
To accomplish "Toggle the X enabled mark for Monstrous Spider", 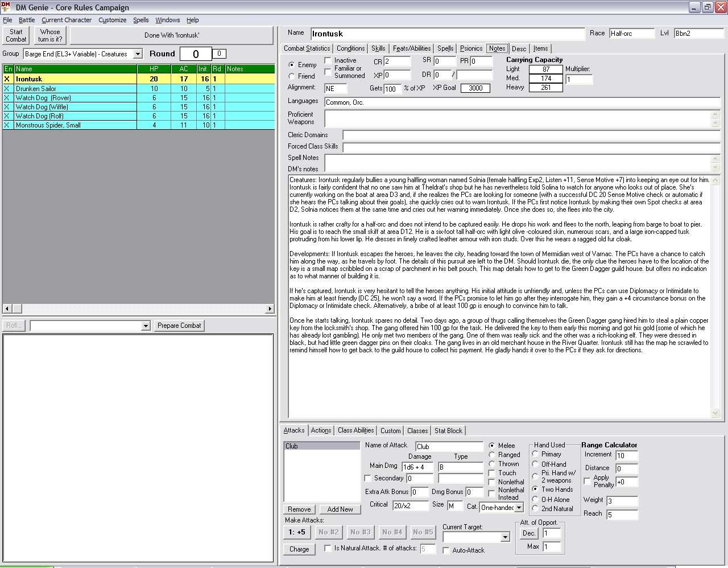I will point(7,125).
